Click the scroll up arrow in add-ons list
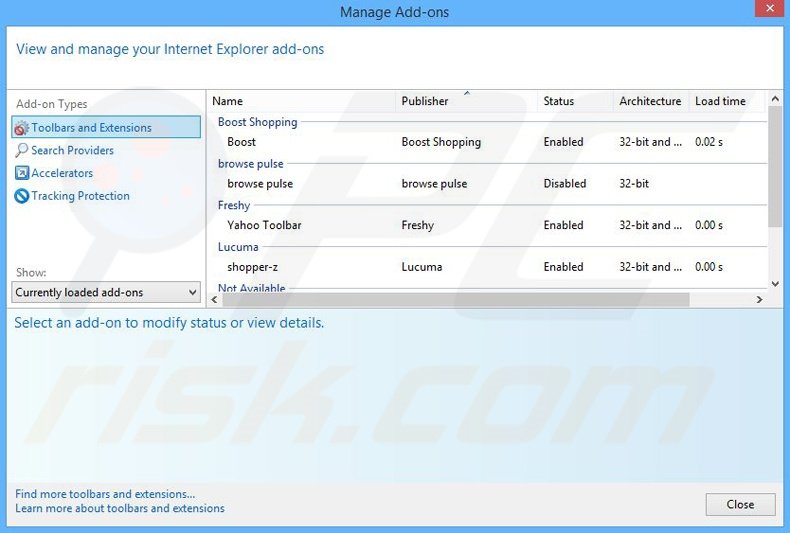This screenshot has width=790, height=533. [775, 99]
